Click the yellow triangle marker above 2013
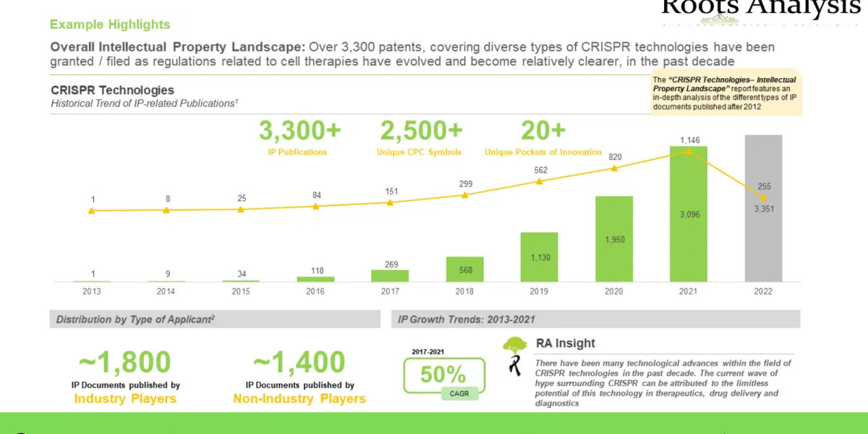868x434 pixels. point(91,210)
